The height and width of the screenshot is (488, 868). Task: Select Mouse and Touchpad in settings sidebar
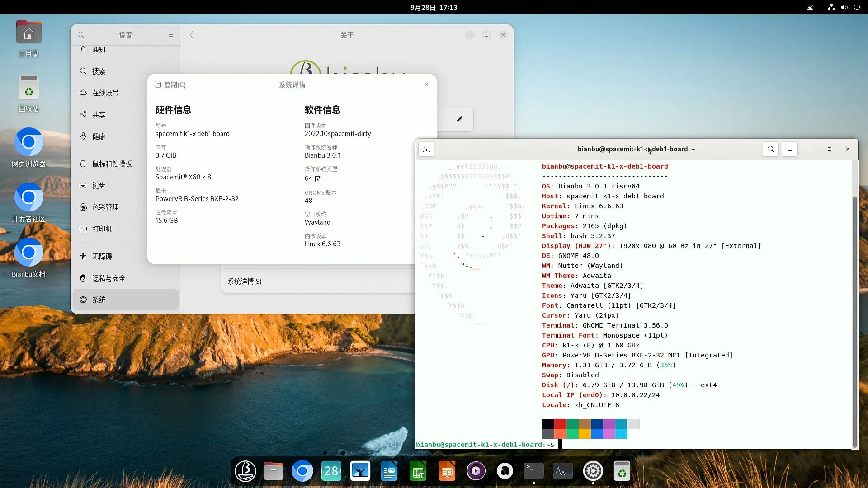112,164
